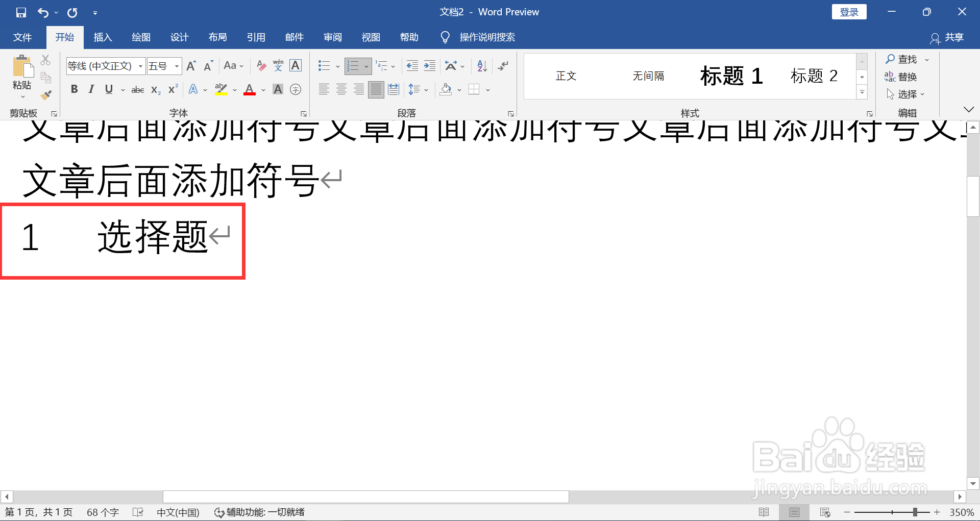The height and width of the screenshot is (521, 980).
Task: Apply yellow text highlight color
Action: (221, 89)
